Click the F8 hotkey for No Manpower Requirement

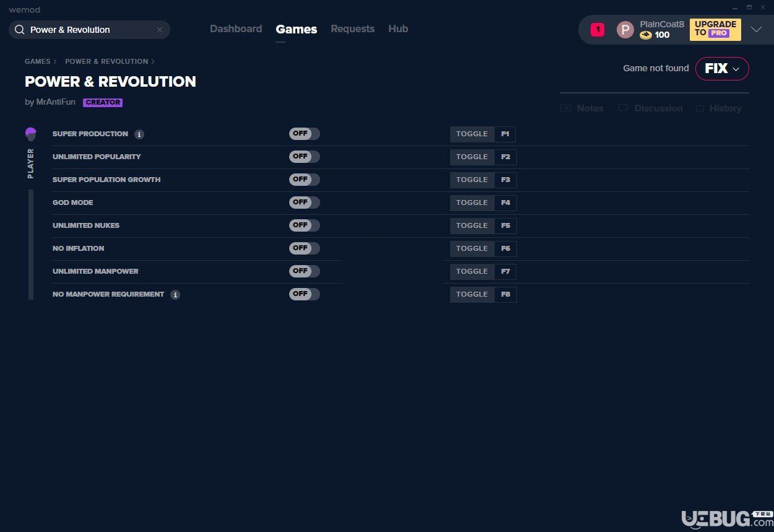505,294
